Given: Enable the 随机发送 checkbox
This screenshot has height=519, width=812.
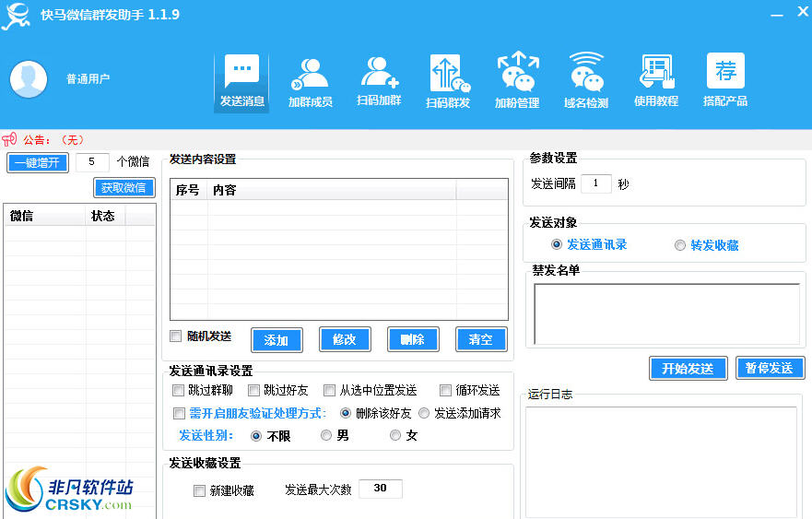Looking at the screenshot, I should point(176,336).
